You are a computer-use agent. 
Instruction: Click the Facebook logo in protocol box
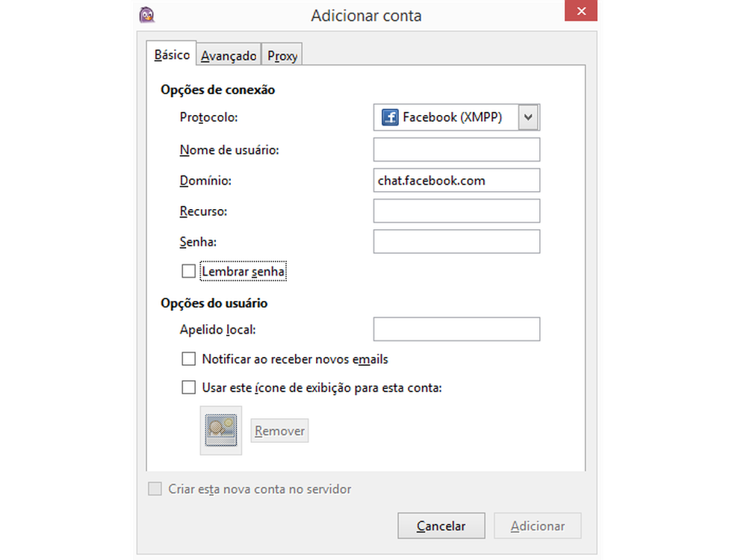(x=390, y=117)
